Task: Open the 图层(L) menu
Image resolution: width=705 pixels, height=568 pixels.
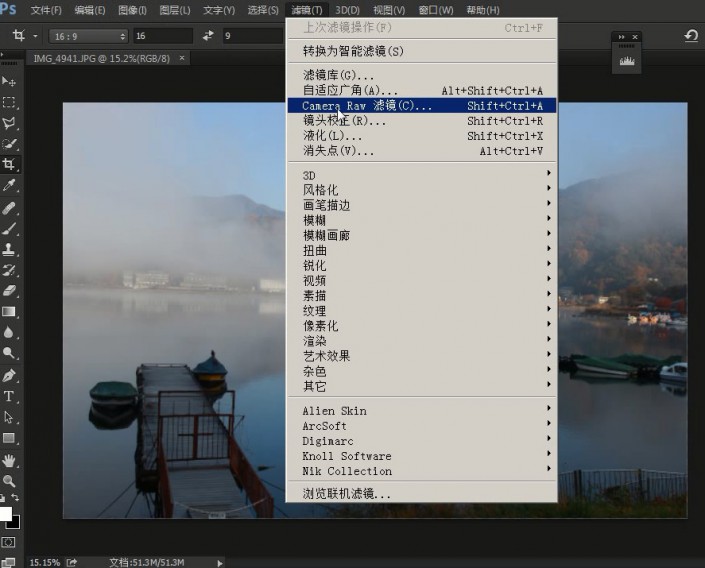Action: pyautogui.click(x=175, y=10)
